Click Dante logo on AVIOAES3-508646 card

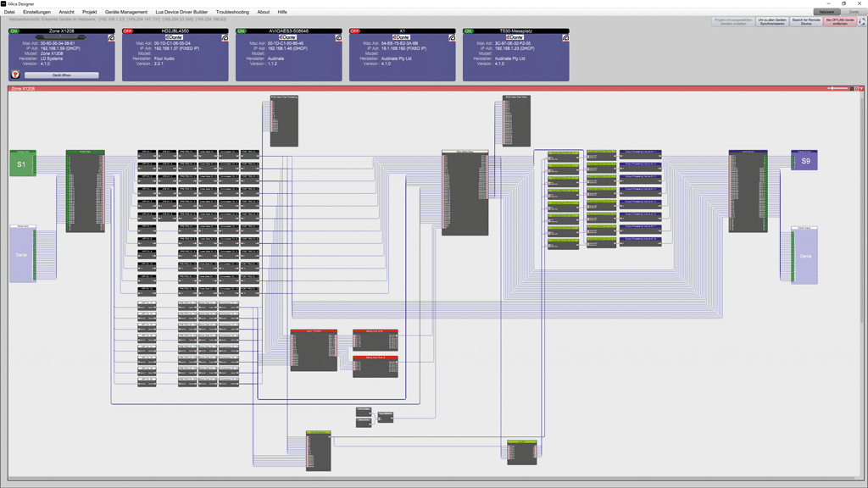coord(287,37)
